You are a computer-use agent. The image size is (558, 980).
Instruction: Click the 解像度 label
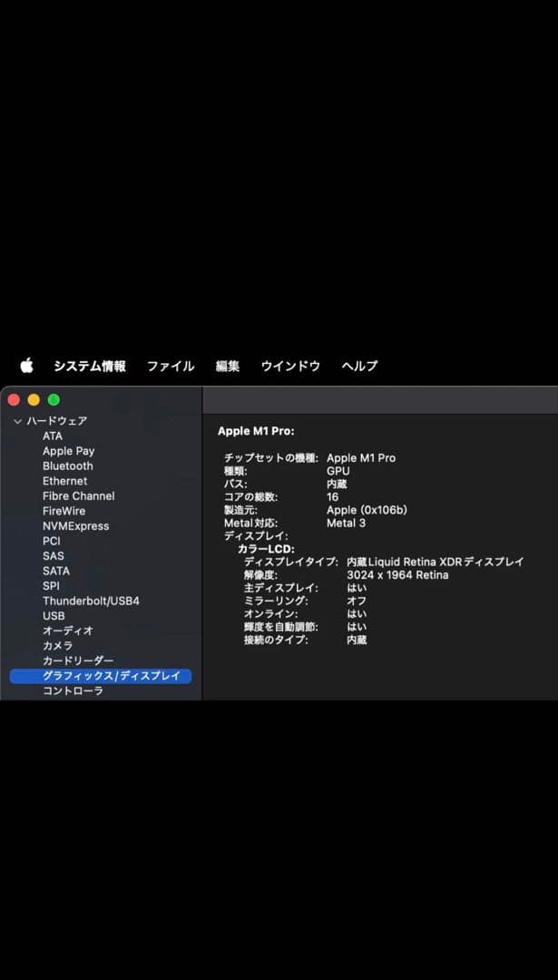[260, 575]
